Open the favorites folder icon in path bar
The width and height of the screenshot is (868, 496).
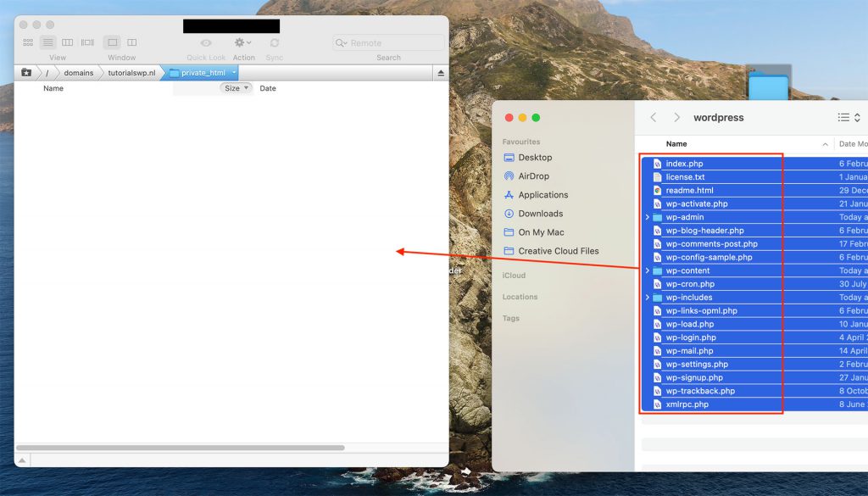click(26, 73)
